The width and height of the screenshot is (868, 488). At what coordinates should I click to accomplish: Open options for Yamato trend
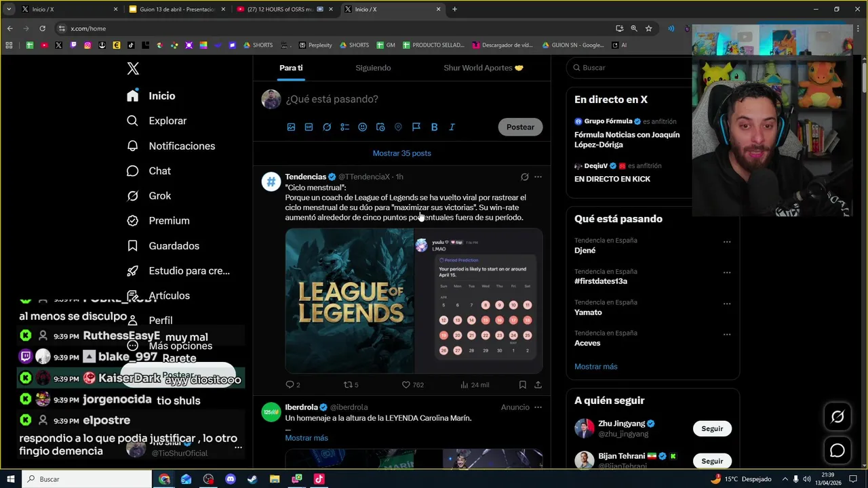point(727,304)
